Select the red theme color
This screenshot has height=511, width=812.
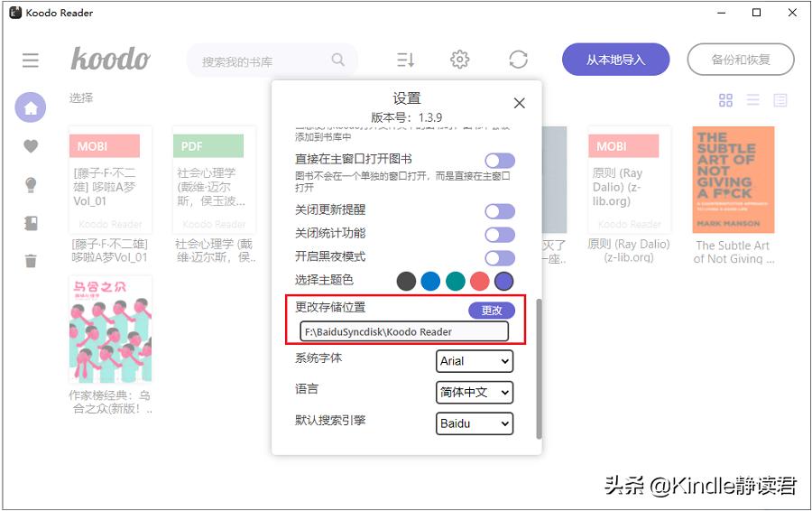pyautogui.click(x=480, y=282)
